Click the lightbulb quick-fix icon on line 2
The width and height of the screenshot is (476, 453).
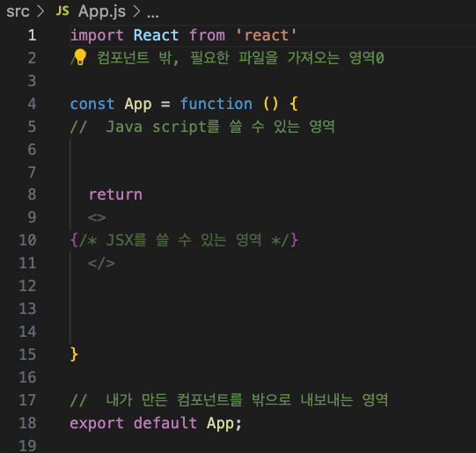coord(80,57)
